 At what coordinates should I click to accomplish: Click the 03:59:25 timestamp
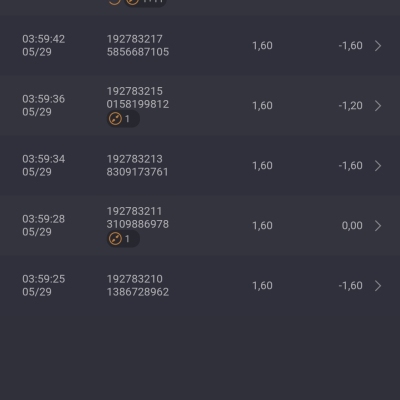point(44,279)
